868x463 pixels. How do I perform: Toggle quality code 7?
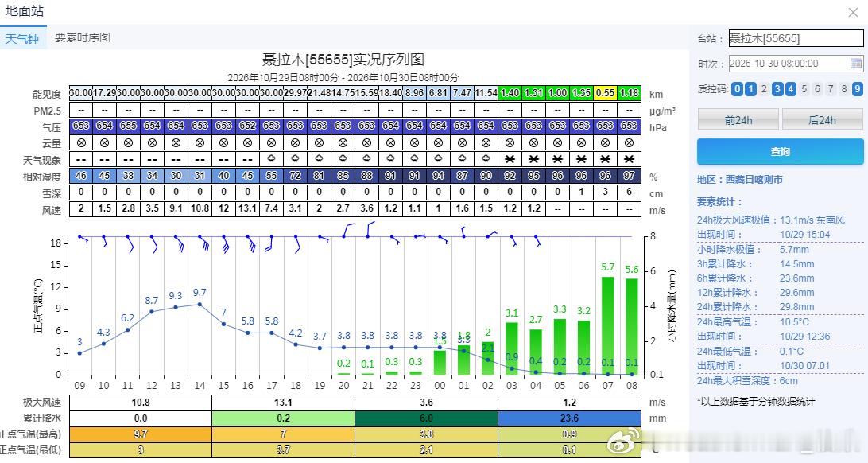pyautogui.click(x=831, y=88)
